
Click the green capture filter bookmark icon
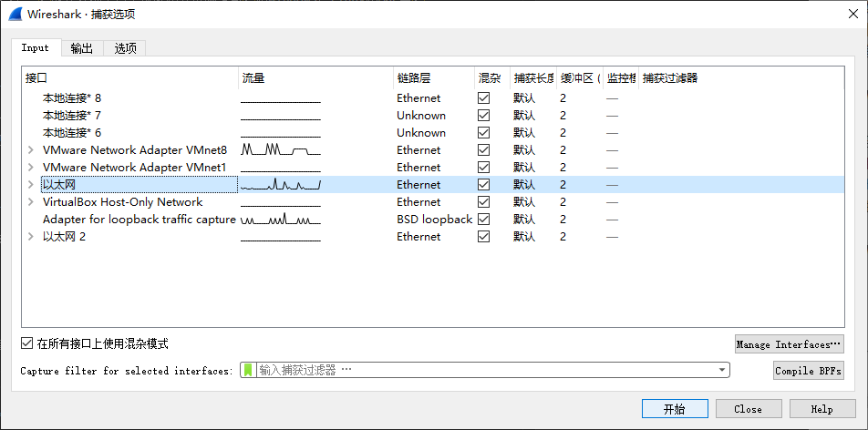point(248,370)
